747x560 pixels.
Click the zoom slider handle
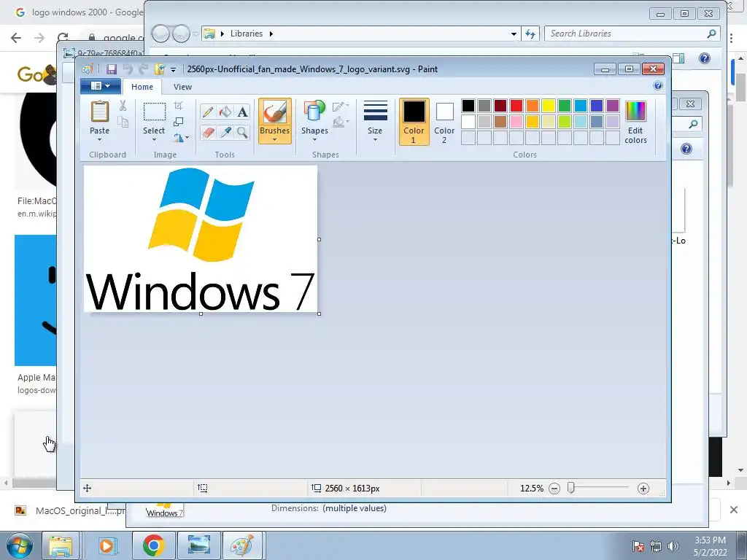coord(571,488)
